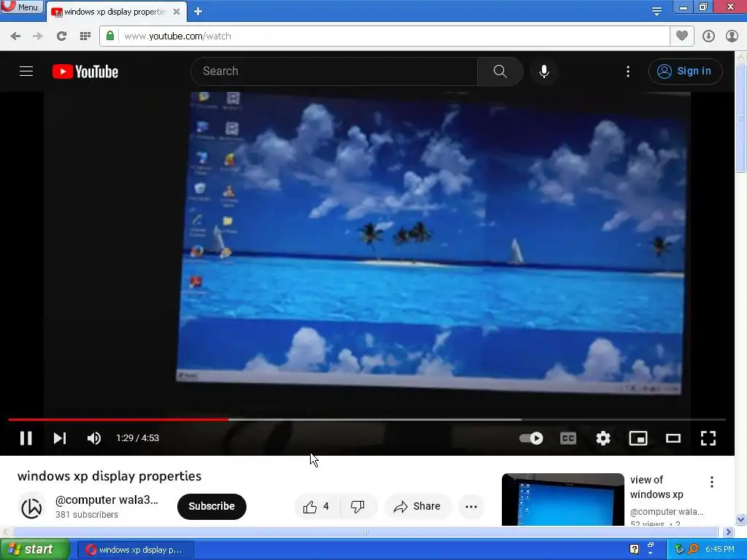
Task: Open the @computer wala3... channel link
Action: pos(107,500)
